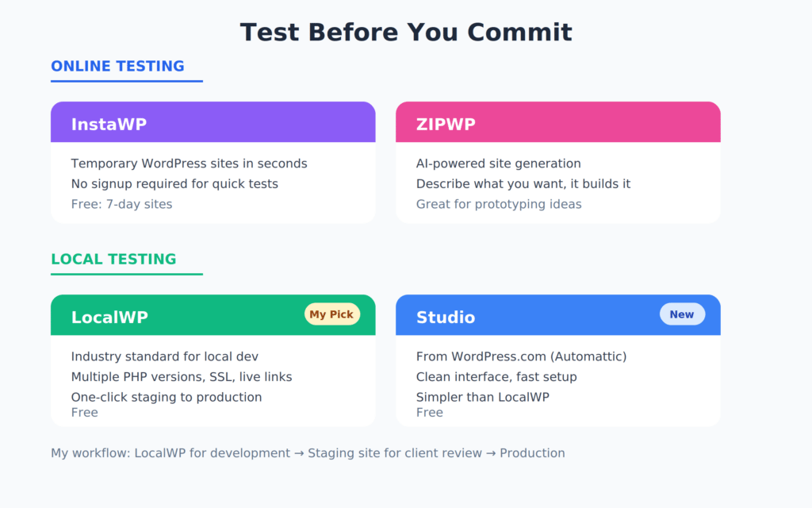Select the ONLINE TESTING section heading
Viewport: 812px width, 508px height.
pos(117,66)
